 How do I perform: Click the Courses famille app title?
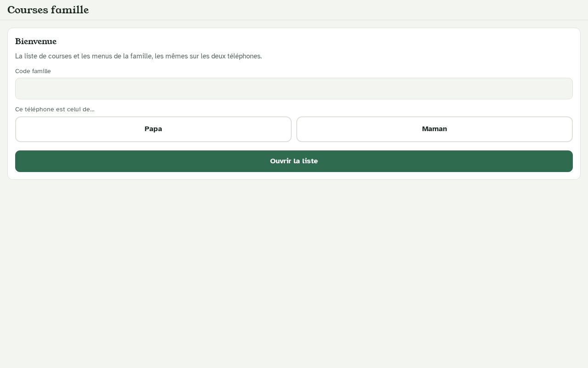coord(48,10)
